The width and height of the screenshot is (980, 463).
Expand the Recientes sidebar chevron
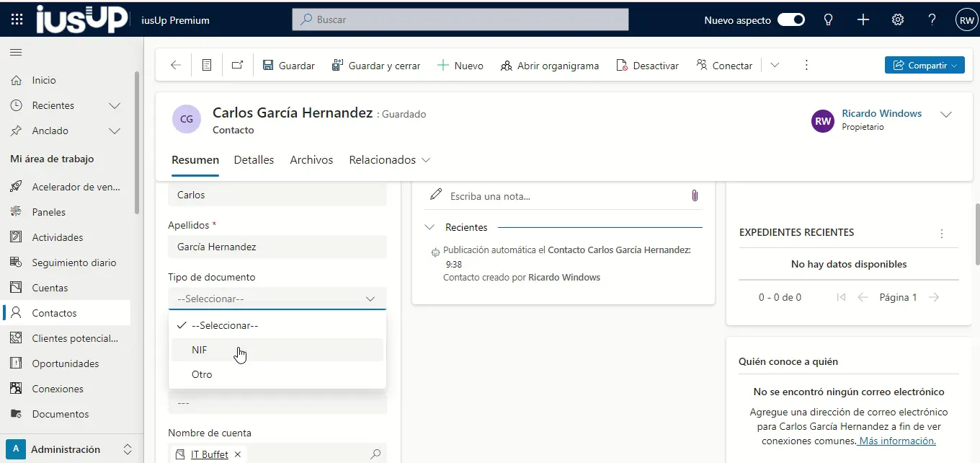coord(114,105)
